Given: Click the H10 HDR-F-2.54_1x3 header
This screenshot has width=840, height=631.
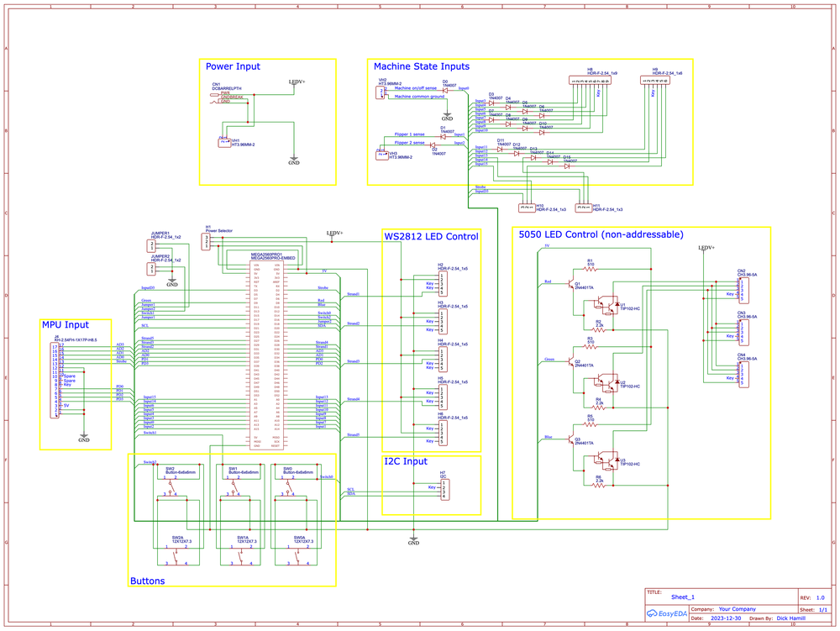Looking at the screenshot, I should click(528, 208).
